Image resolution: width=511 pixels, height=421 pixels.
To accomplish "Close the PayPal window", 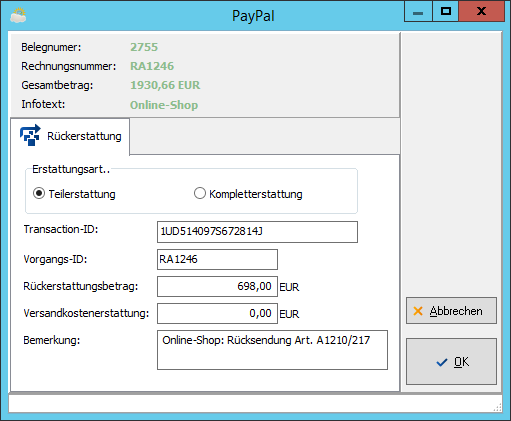I will (481, 12).
